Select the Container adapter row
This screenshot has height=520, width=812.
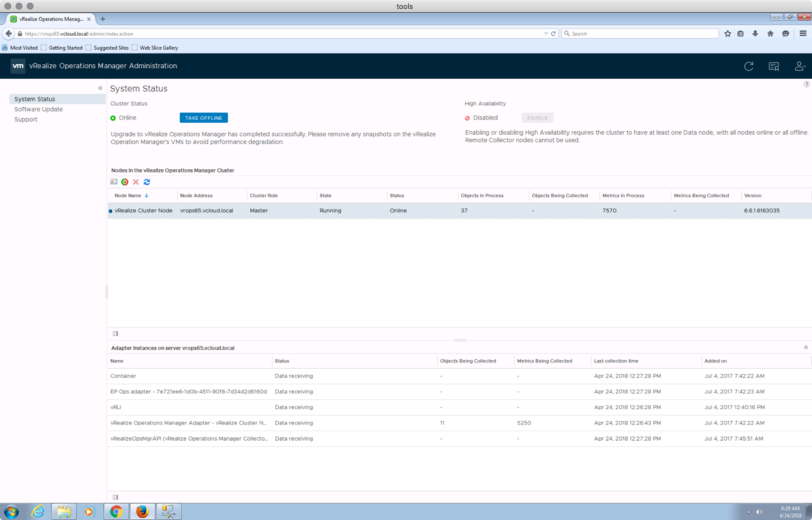pos(460,376)
